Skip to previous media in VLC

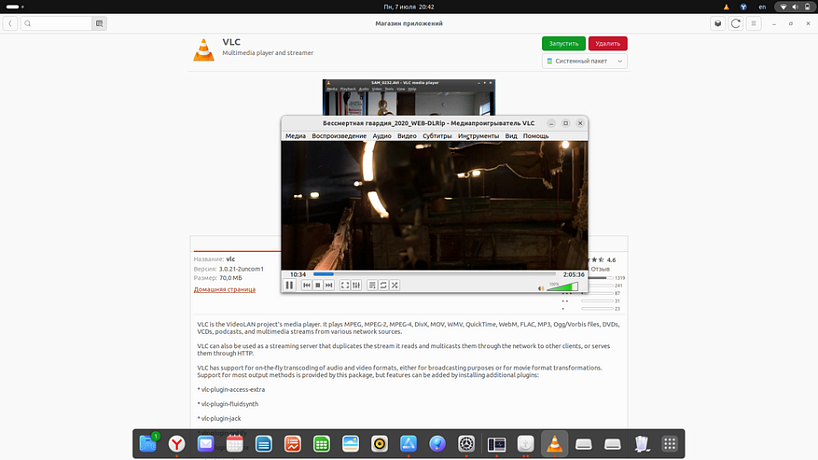tap(307, 285)
